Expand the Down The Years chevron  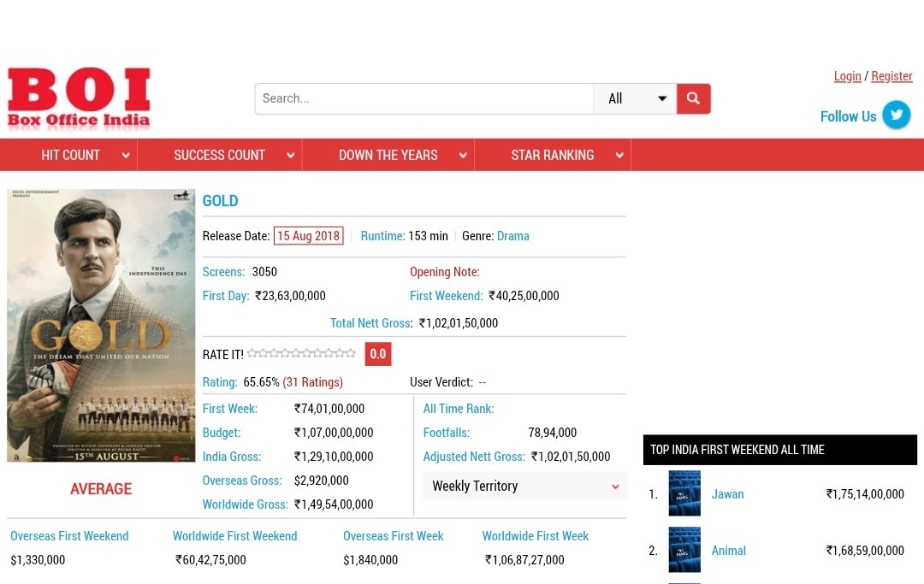point(463,156)
